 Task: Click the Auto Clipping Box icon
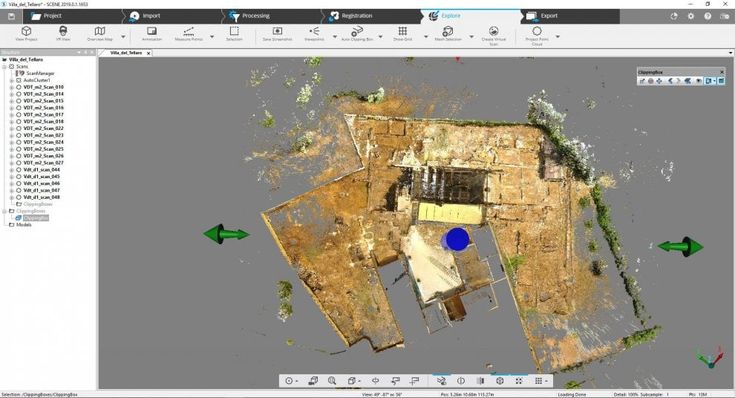(x=357, y=31)
